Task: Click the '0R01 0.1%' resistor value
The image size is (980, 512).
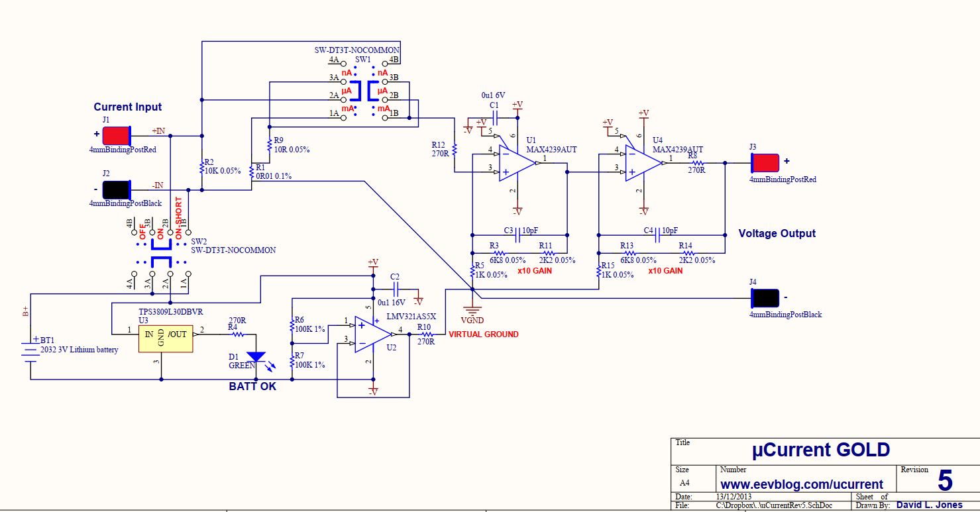Action: [x=274, y=176]
